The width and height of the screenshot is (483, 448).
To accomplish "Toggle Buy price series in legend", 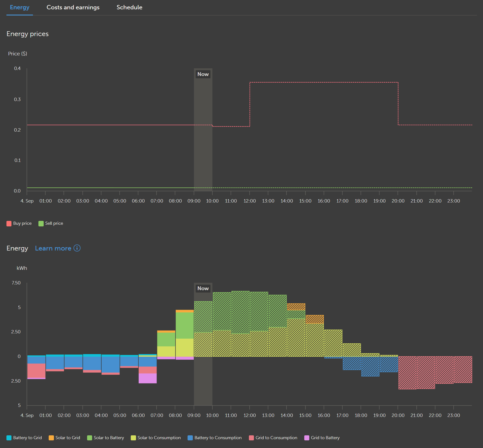I will tap(22, 223).
